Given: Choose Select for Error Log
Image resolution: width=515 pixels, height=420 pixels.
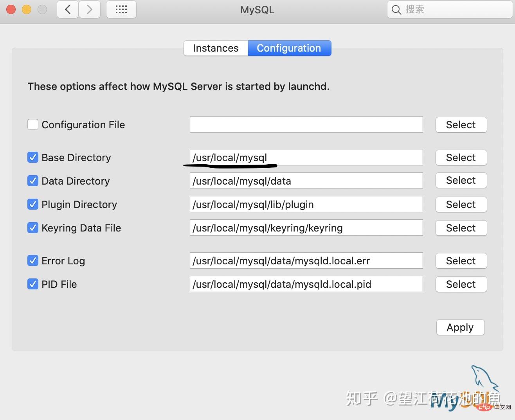Looking at the screenshot, I should [x=461, y=261].
